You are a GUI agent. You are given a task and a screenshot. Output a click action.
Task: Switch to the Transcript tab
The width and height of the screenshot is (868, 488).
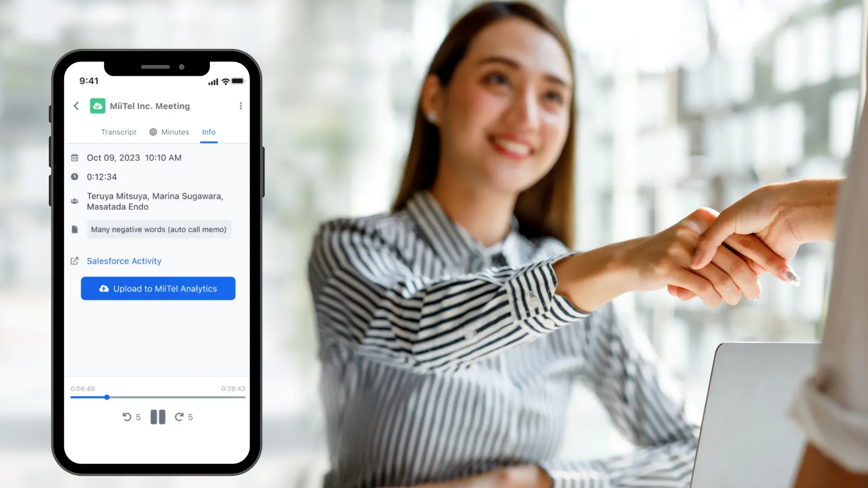tap(118, 131)
